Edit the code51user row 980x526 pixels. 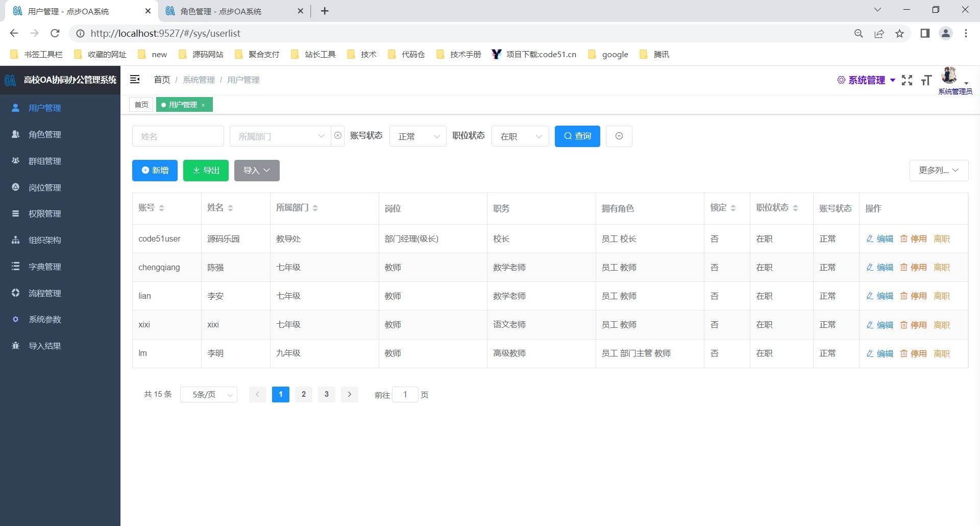pyautogui.click(x=880, y=239)
